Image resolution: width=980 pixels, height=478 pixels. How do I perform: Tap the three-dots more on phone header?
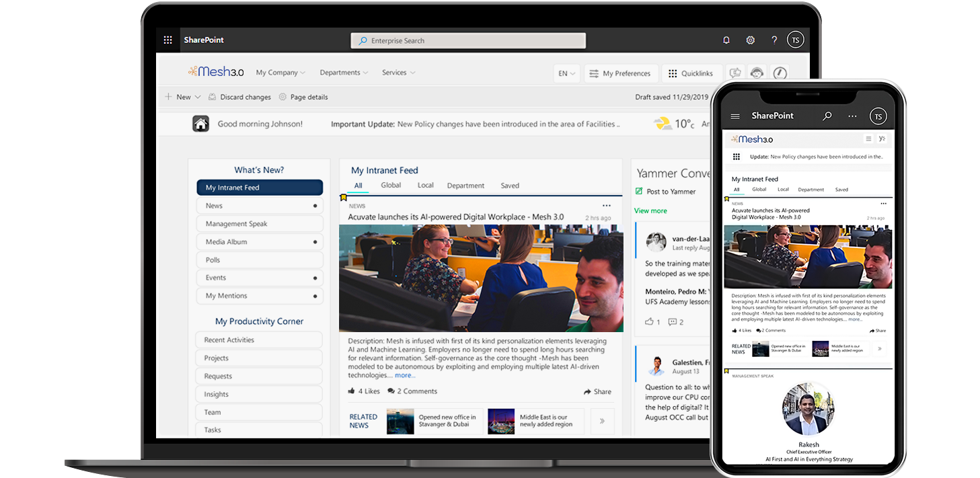tap(852, 116)
